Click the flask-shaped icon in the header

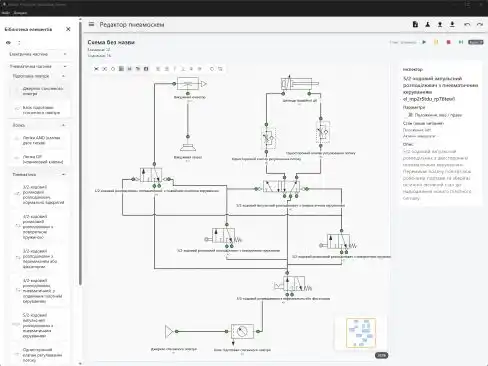428,24
